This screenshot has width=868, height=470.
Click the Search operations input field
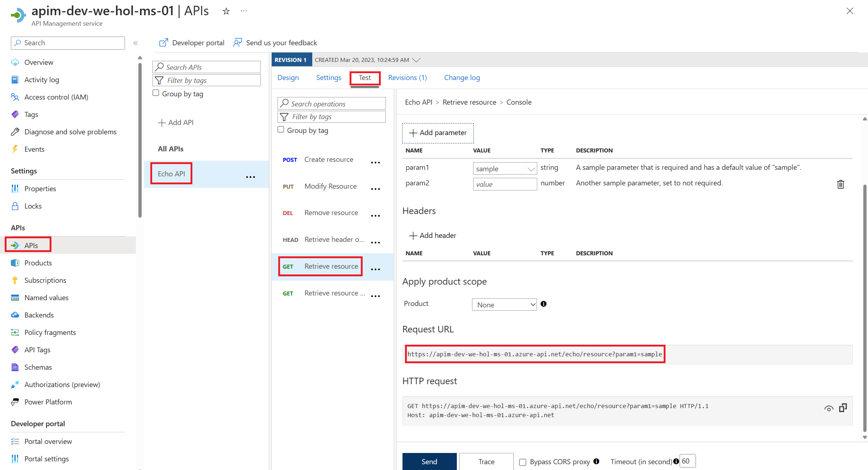(331, 104)
